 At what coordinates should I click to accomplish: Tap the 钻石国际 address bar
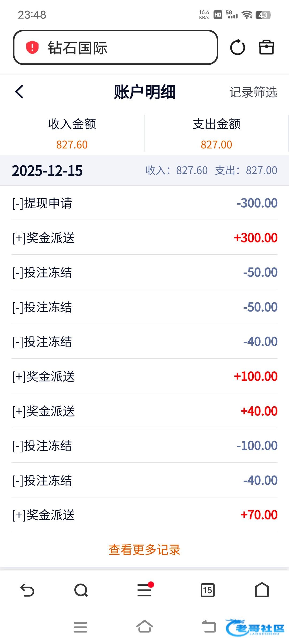click(x=116, y=48)
